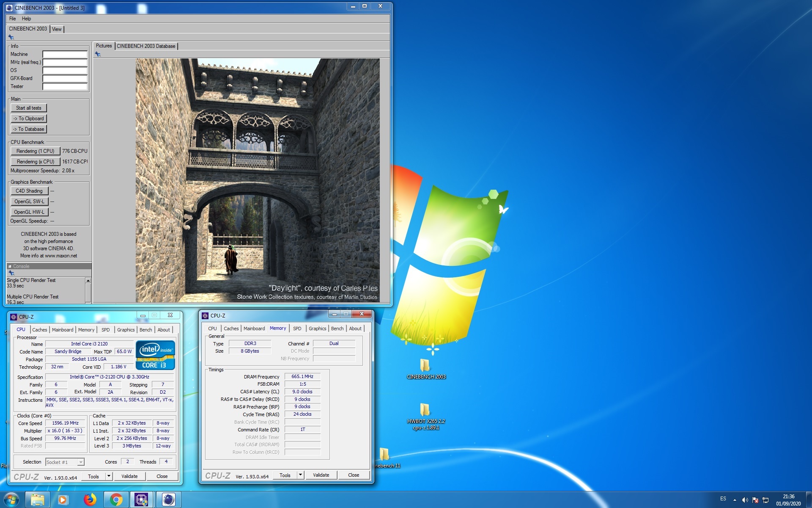812x508 pixels.
Task: Run Rendering (1 CPU) benchmark
Action: (x=36, y=151)
